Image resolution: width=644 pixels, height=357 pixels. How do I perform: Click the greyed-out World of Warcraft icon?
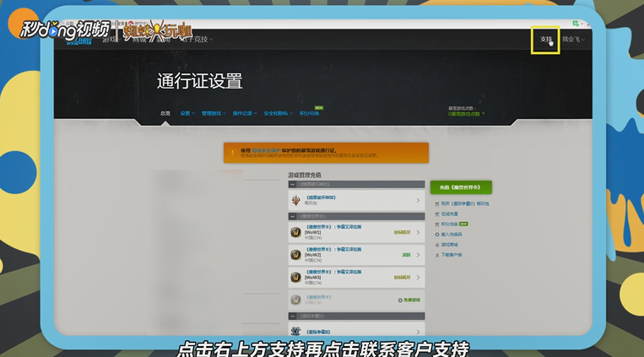click(295, 300)
